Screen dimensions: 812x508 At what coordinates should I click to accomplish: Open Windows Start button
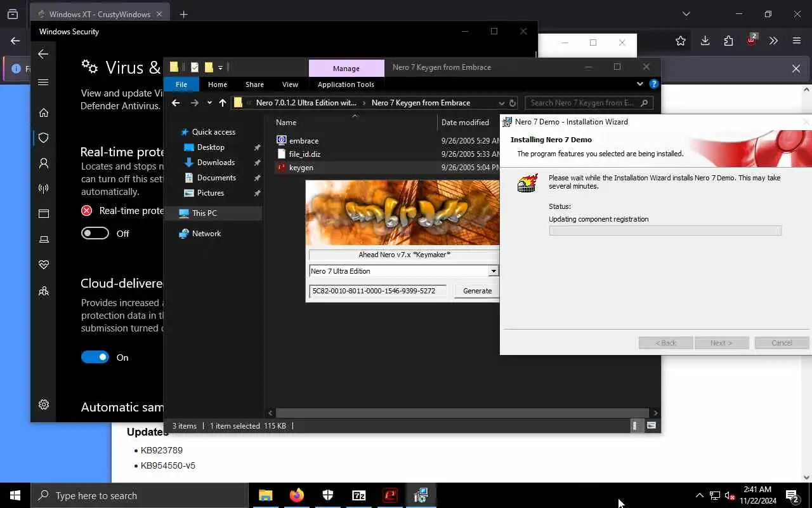15,495
